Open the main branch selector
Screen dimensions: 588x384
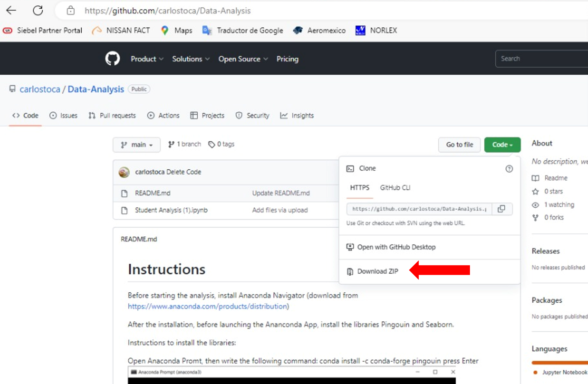[x=137, y=145]
